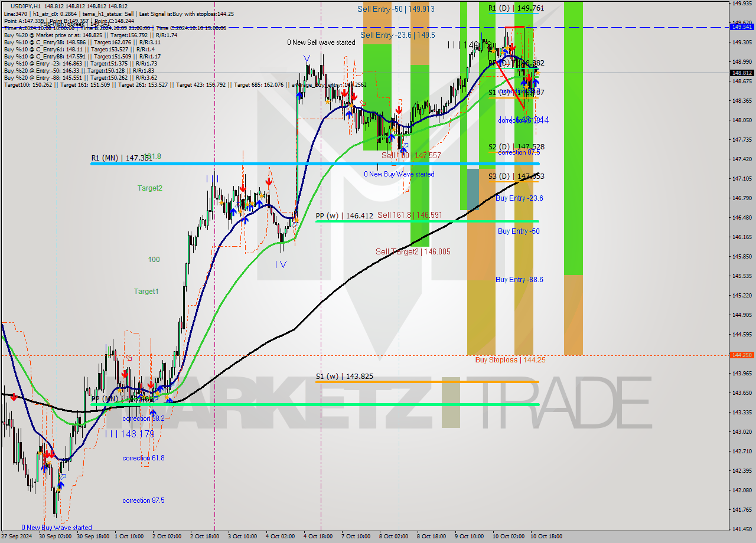
Task: Click the Buy Stoploss | 144.25 label
Action: tap(510, 359)
